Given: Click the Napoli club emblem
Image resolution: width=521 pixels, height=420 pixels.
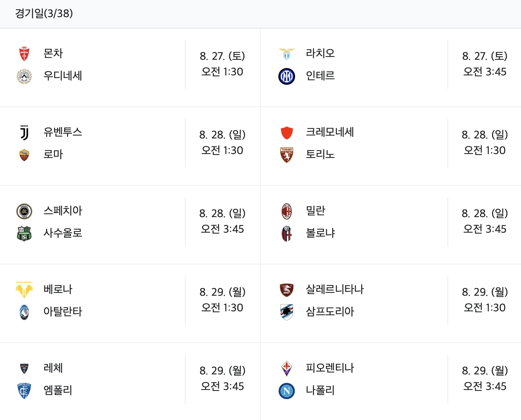Looking at the screenshot, I should (286, 391).
